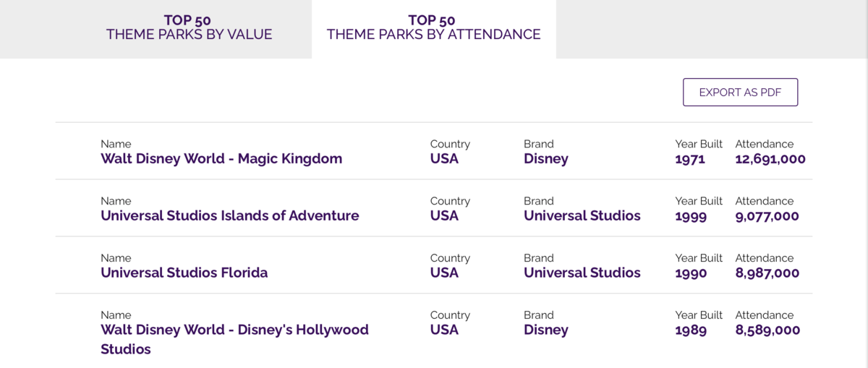Click attendance figure 9,077,000
The image size is (868, 368).
767,216
